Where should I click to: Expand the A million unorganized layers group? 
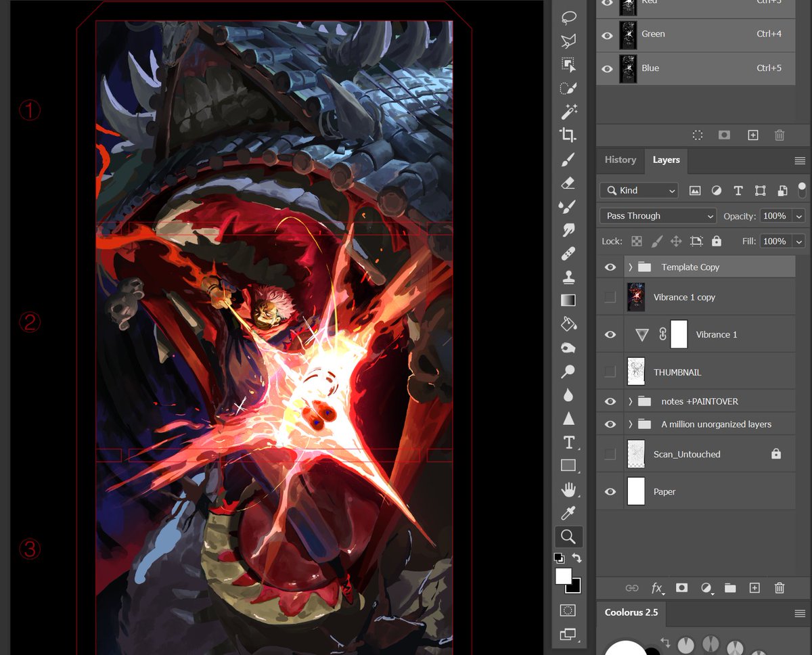tap(630, 424)
